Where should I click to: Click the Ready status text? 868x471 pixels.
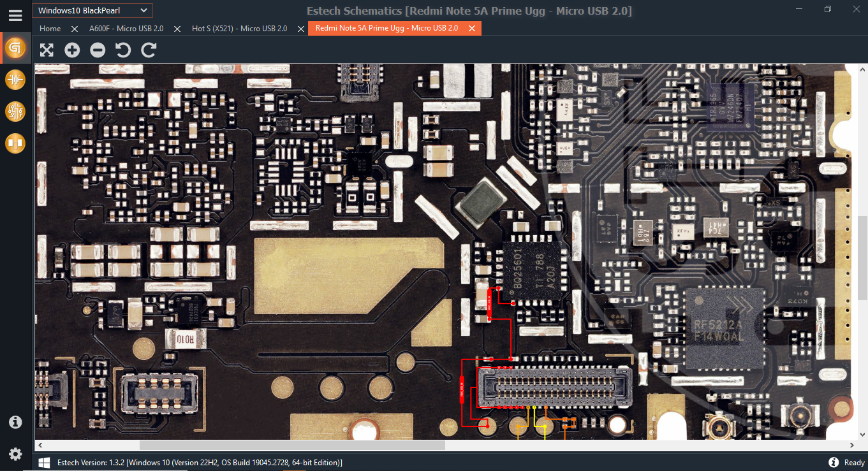point(855,463)
